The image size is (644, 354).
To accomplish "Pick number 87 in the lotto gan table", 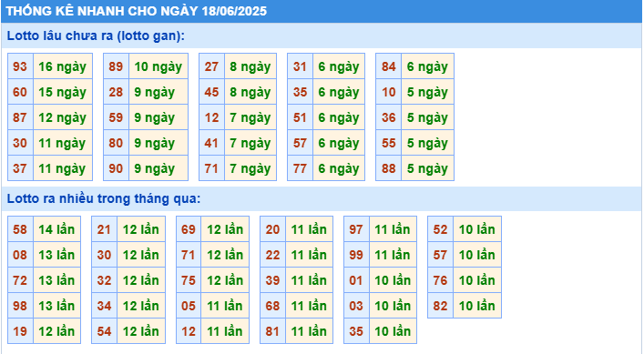I will 20,116.
